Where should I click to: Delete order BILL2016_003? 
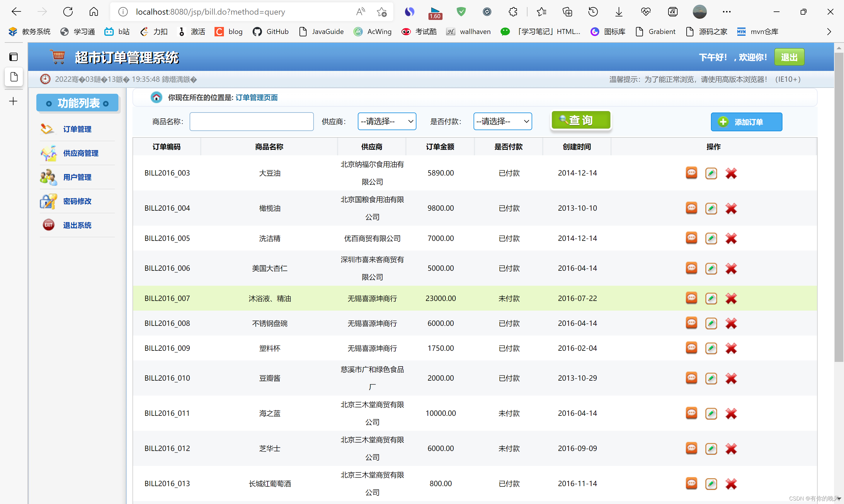tap(731, 173)
